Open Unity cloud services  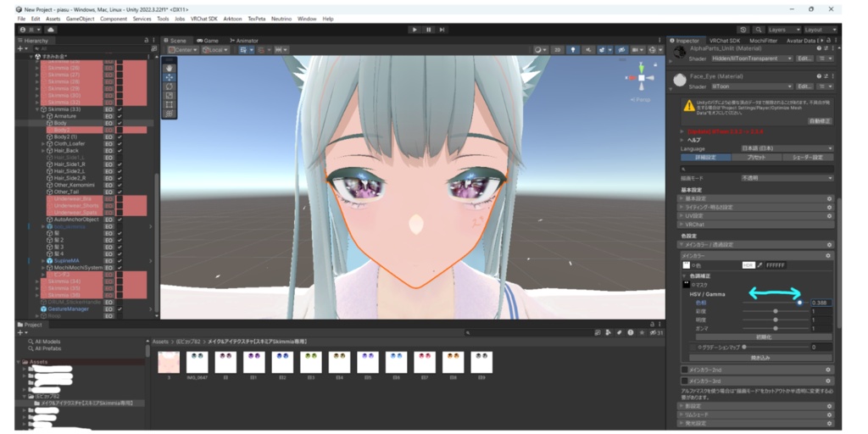[x=51, y=30]
